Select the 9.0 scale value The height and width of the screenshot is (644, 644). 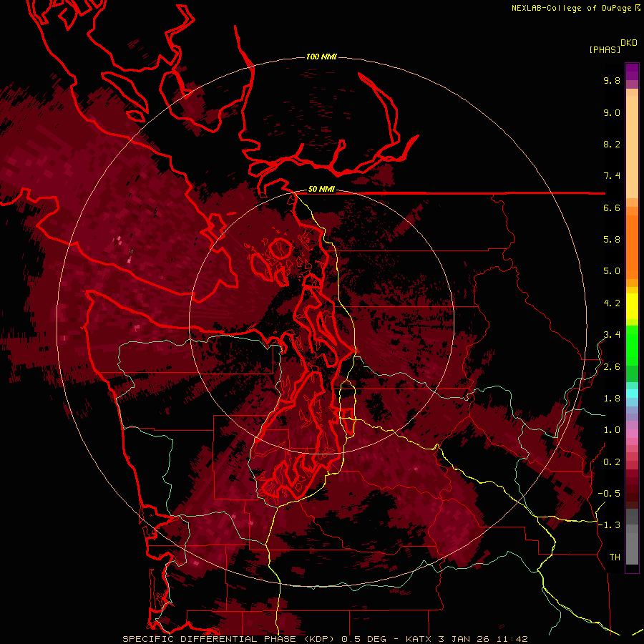612,112
